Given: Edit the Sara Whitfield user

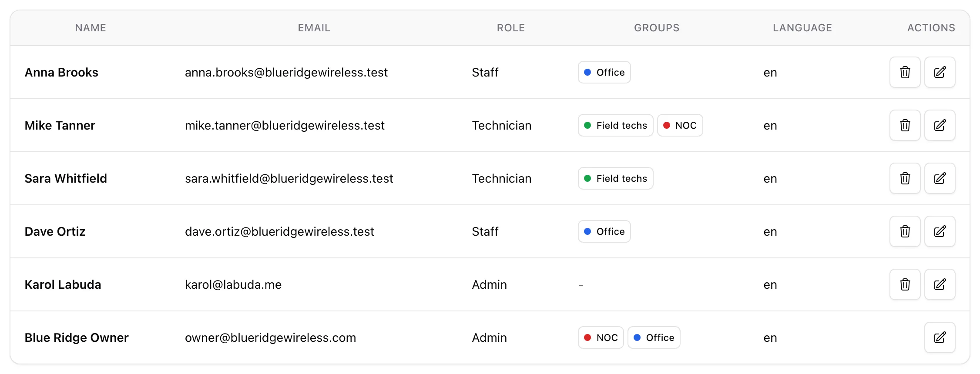Looking at the screenshot, I should (x=940, y=178).
